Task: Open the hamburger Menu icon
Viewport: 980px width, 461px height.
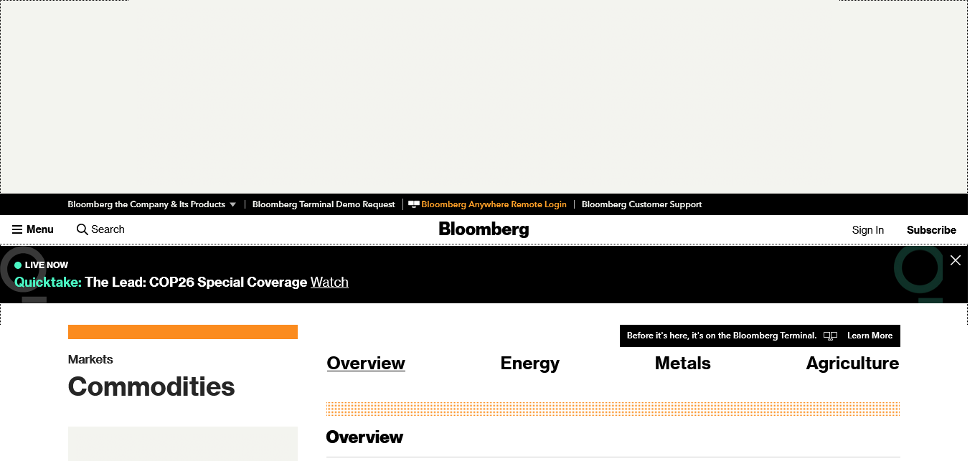Action: coord(17,229)
